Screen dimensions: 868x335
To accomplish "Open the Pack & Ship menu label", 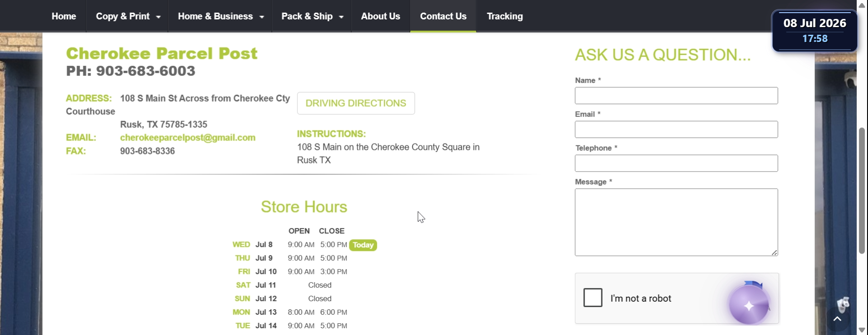I will pyautogui.click(x=307, y=16).
